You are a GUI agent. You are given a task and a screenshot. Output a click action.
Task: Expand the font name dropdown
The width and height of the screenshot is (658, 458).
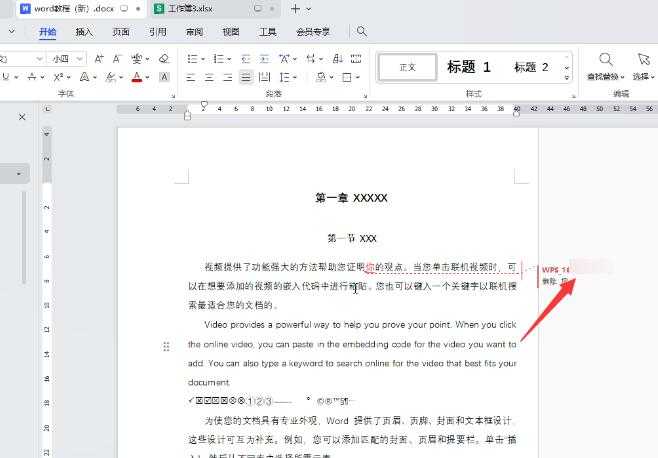point(39,59)
